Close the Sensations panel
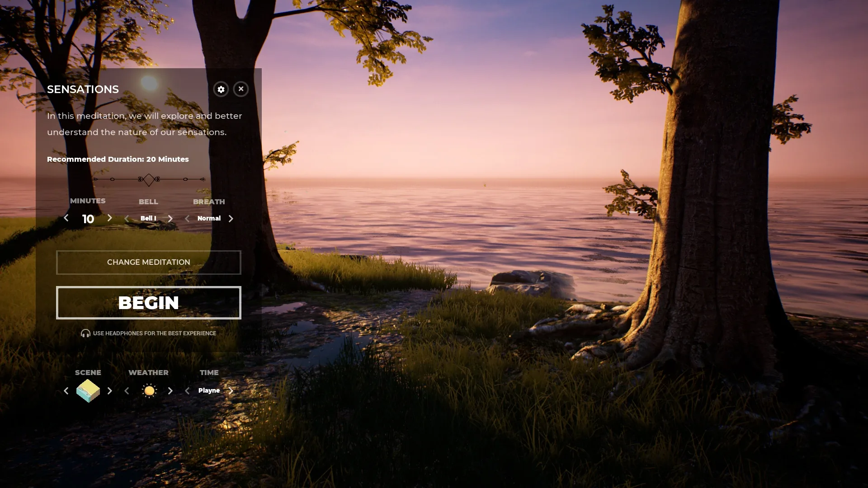The image size is (868, 488). (x=241, y=89)
